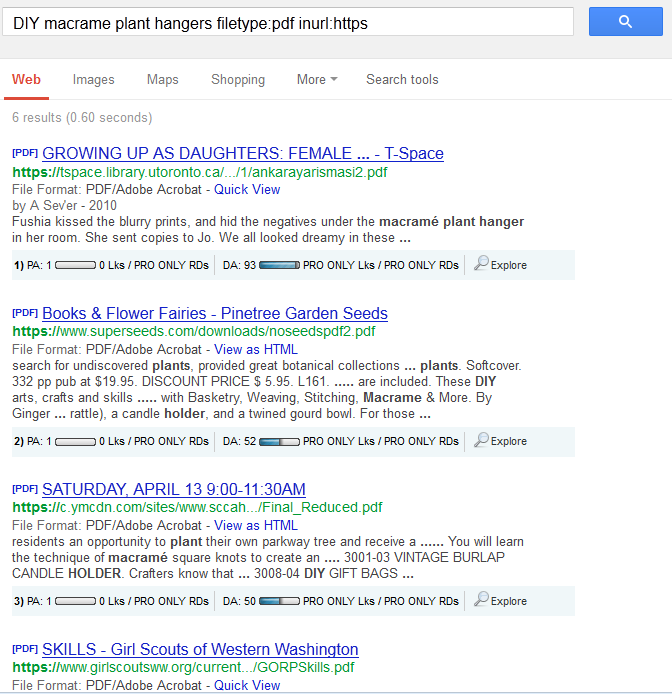
Task: Click the www.girlscoutsww.org green URL
Action: click(183, 667)
